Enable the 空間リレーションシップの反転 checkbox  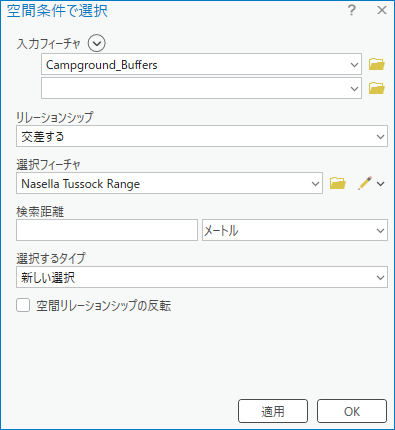pyautogui.click(x=23, y=305)
